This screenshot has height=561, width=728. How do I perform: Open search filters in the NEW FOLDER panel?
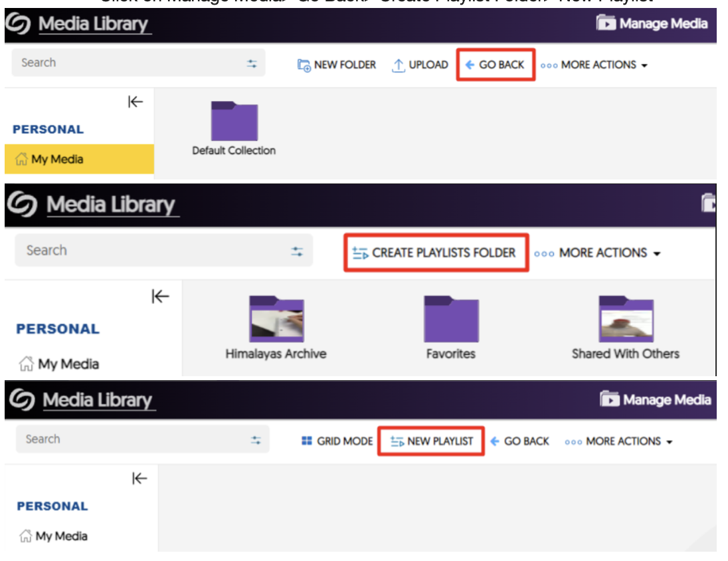(252, 64)
